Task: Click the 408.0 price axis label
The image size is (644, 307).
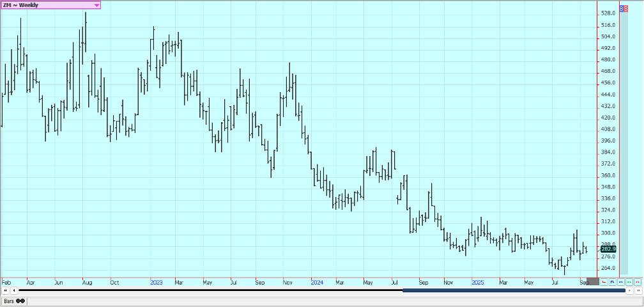Action: 608,129
